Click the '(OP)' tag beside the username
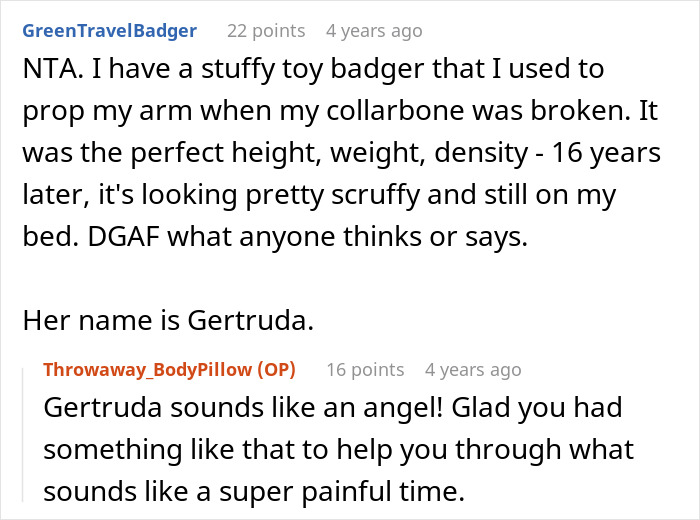Viewport: 700px width, 520px height. 276,370
